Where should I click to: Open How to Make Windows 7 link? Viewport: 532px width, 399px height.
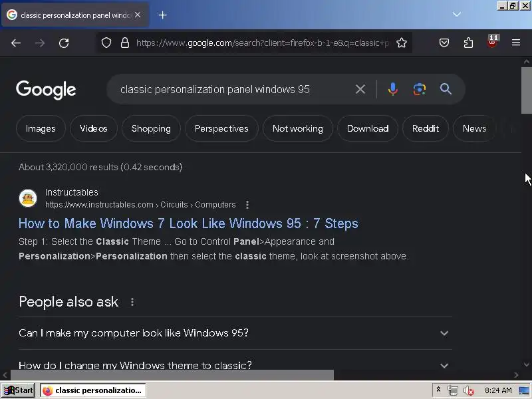[188, 223]
